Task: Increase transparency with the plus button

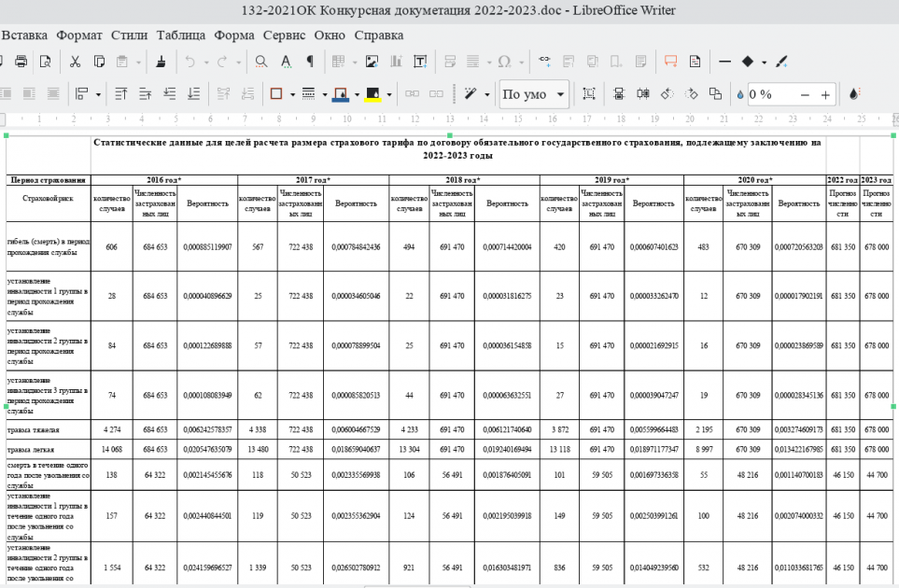Action: (x=825, y=94)
